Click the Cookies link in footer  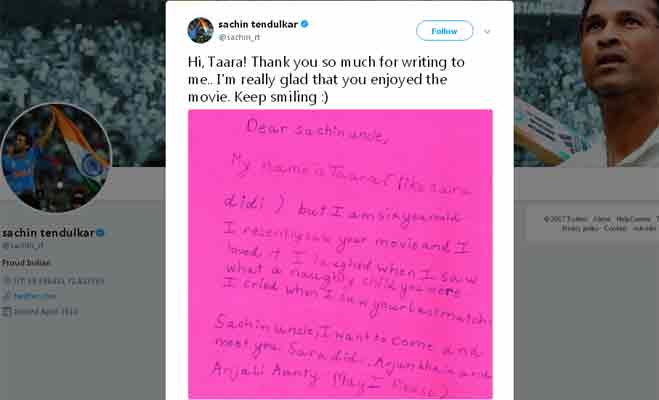(615, 228)
